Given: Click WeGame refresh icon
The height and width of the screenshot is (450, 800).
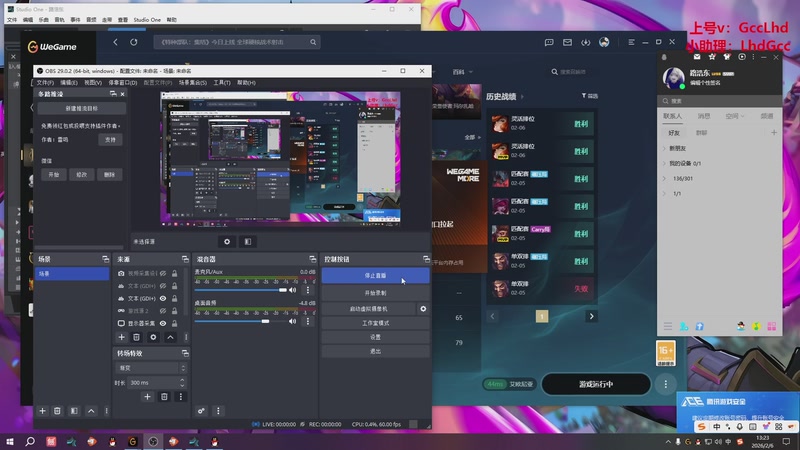Looking at the screenshot, I should click(134, 42).
